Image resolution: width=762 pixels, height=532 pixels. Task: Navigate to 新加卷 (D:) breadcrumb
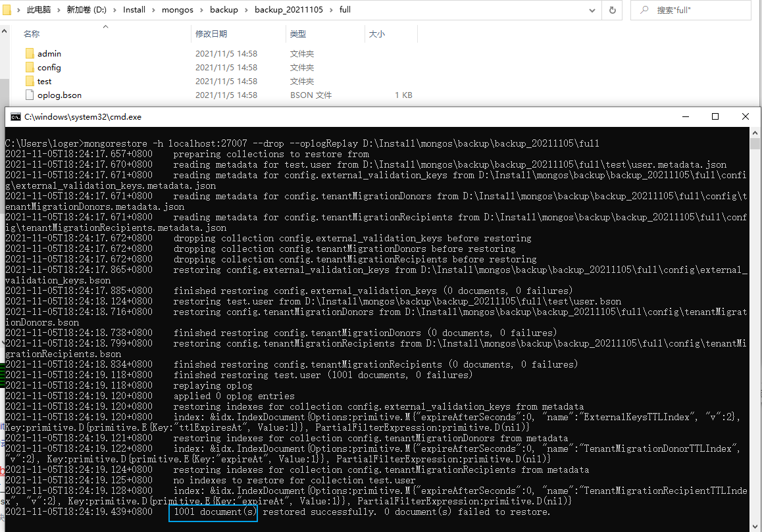[86, 10]
